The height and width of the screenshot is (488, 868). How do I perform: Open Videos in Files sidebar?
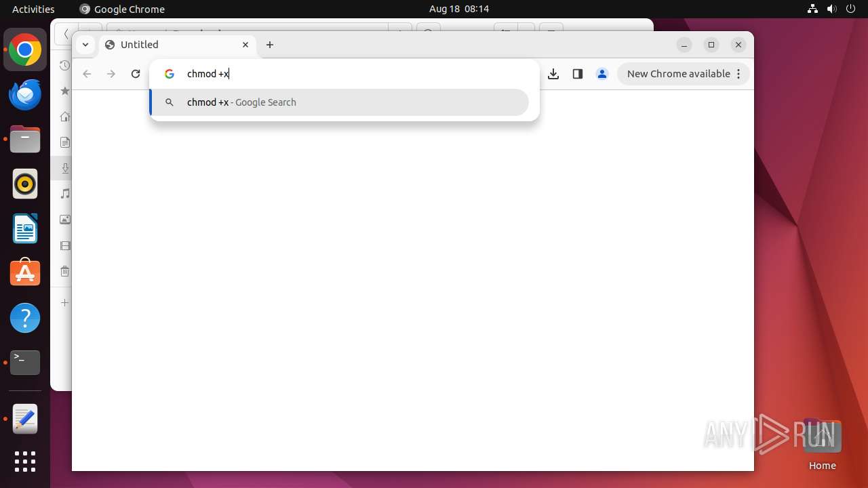(64, 245)
